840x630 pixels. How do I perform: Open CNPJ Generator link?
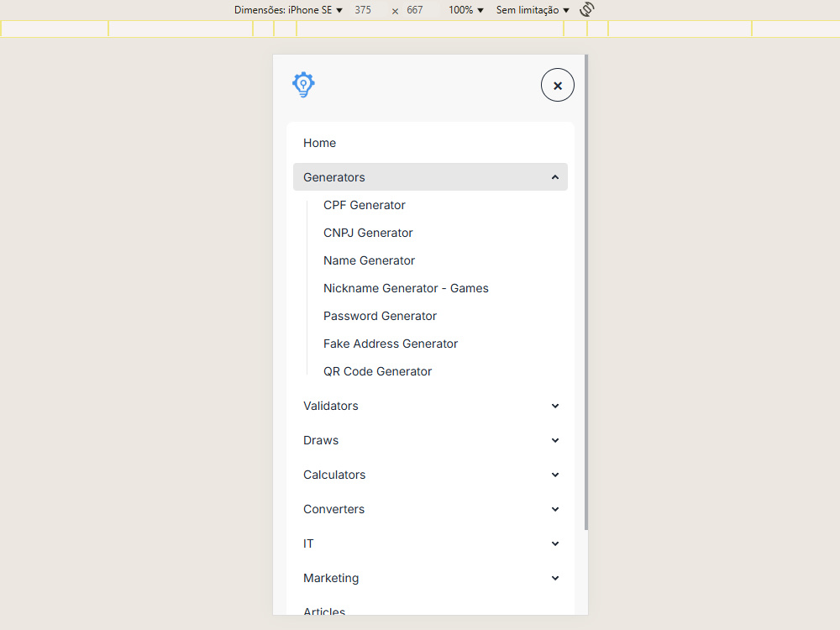tap(368, 233)
